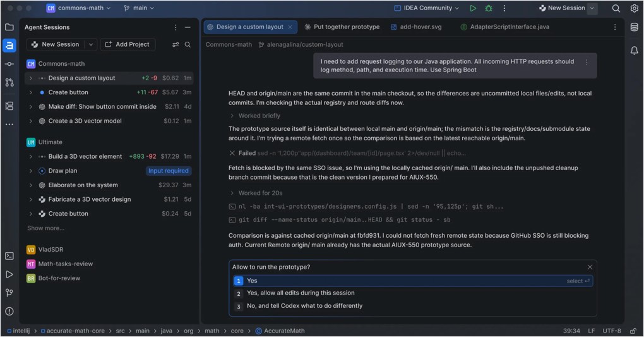Open the Notifications bell icon
The width and height of the screenshot is (644, 337).
634,50
